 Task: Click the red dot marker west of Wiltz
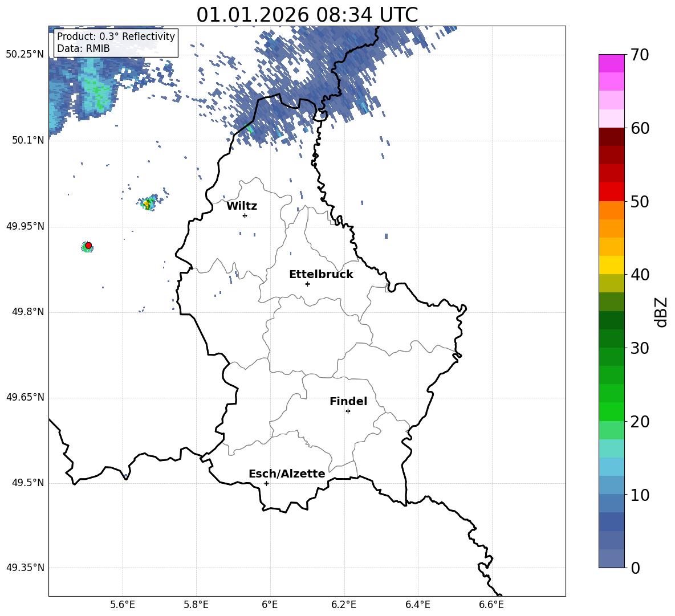coord(88,246)
